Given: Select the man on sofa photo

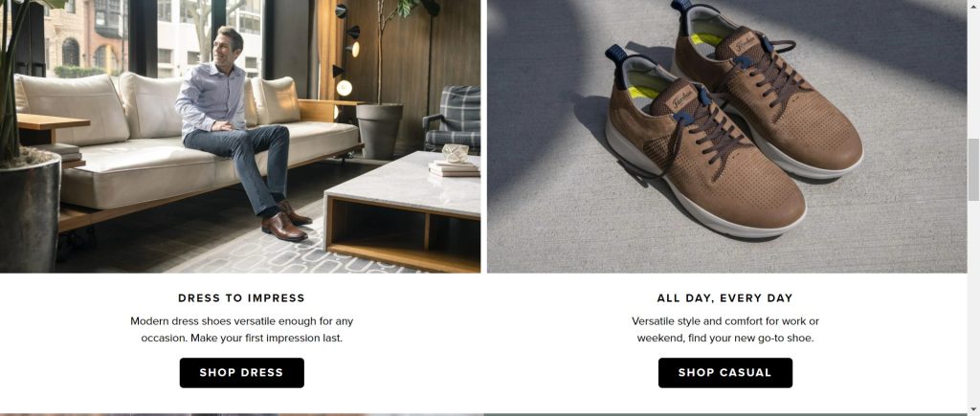Looking at the screenshot, I should click(x=240, y=136).
